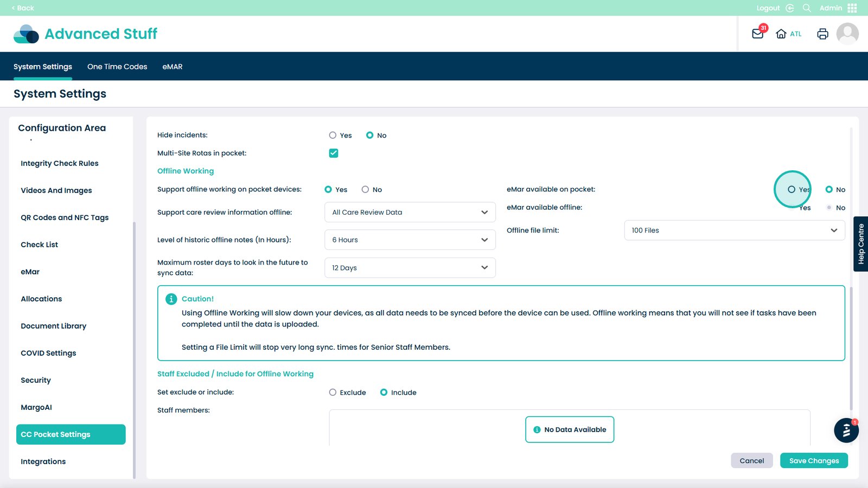Open the mail inbox icon with notifications

[757, 34]
